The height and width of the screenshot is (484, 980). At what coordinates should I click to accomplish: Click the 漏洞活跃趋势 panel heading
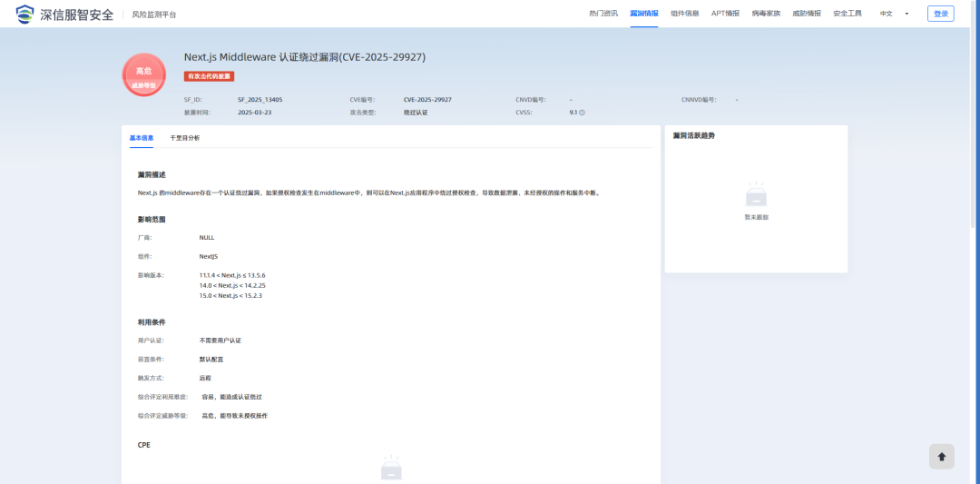point(694,135)
